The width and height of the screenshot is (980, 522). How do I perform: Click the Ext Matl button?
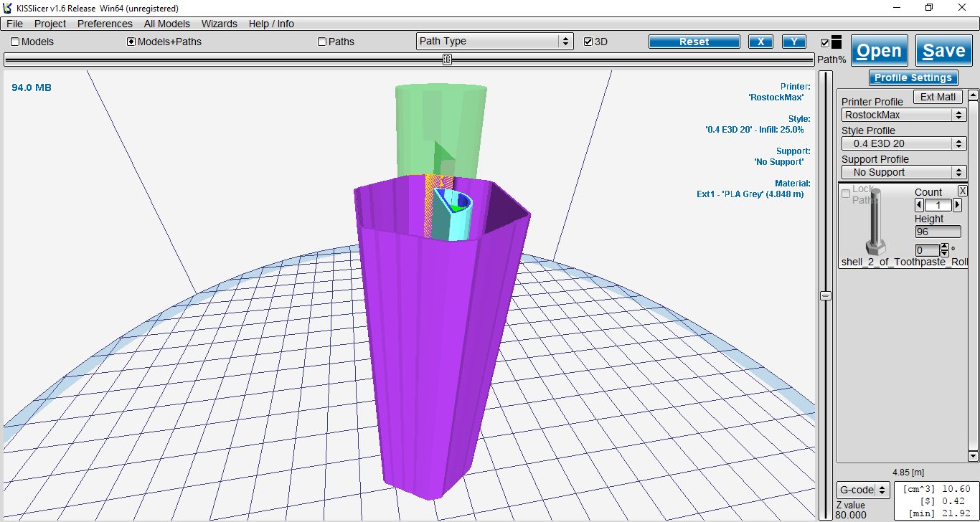pos(938,97)
